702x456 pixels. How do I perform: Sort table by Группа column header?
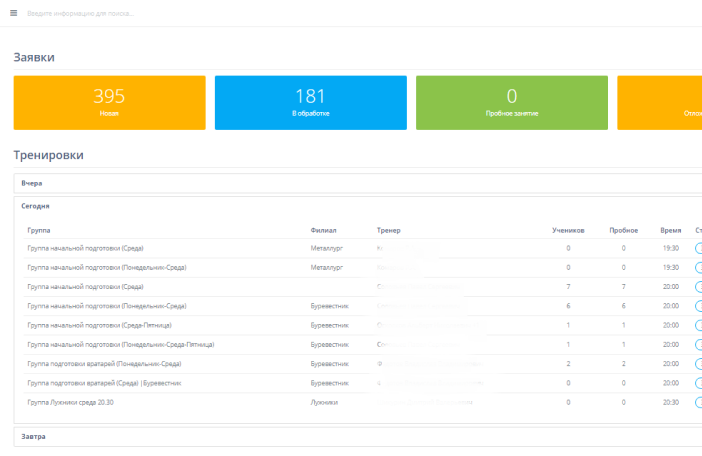point(39,230)
